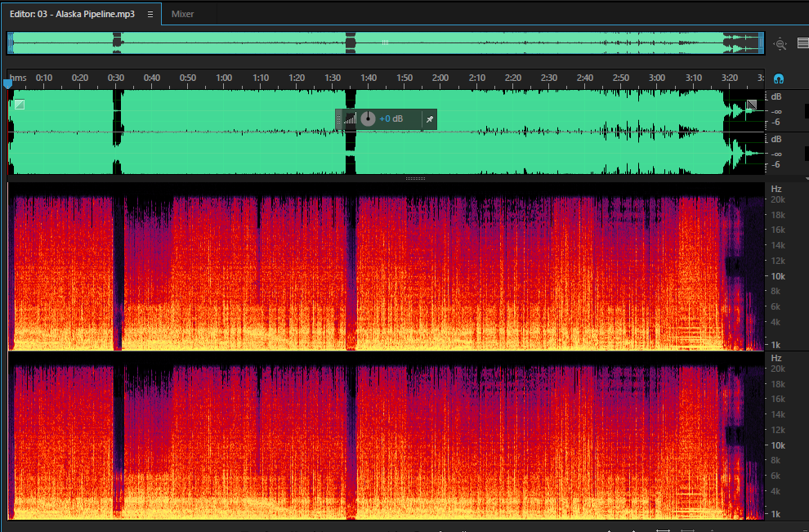809x532 pixels.
Task: Click the overview navigator waveform strip
Action: (386, 42)
